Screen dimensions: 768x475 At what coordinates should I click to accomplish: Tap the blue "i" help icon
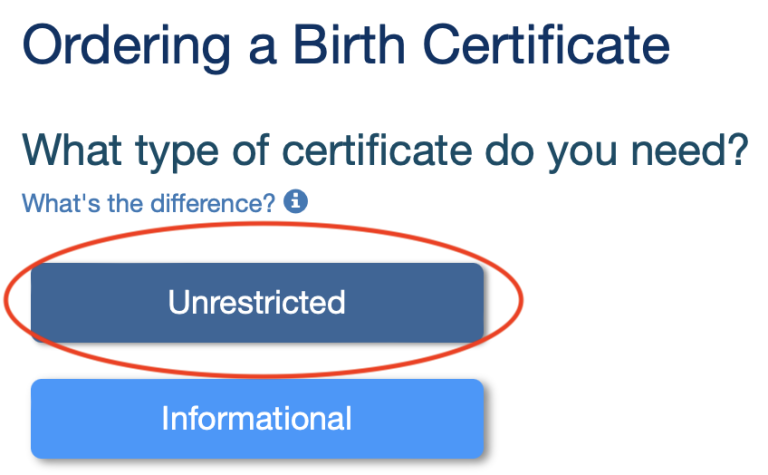pos(296,202)
